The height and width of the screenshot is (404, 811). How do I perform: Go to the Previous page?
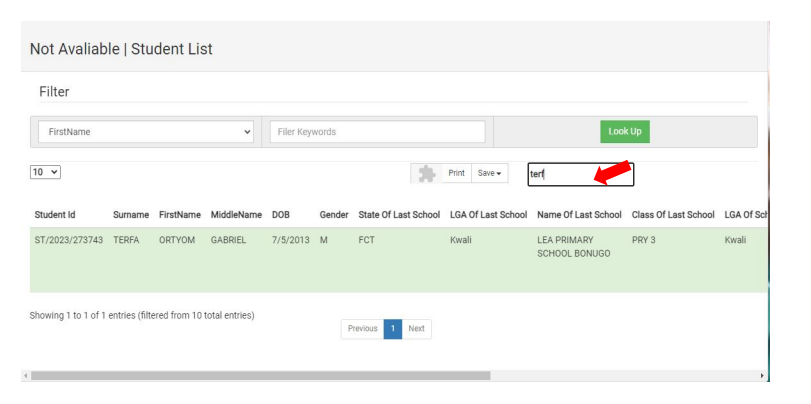click(362, 328)
